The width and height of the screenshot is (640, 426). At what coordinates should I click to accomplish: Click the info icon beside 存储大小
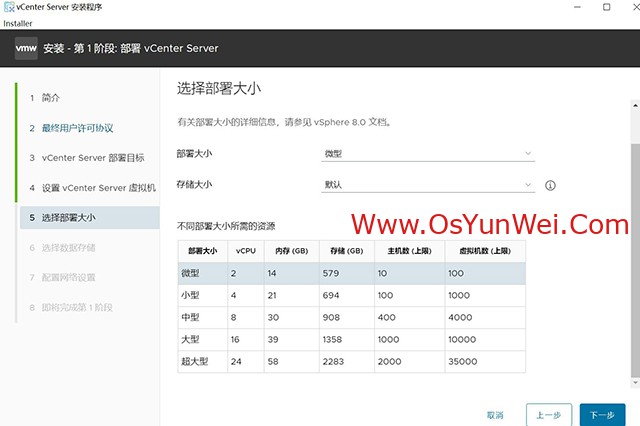pos(550,186)
